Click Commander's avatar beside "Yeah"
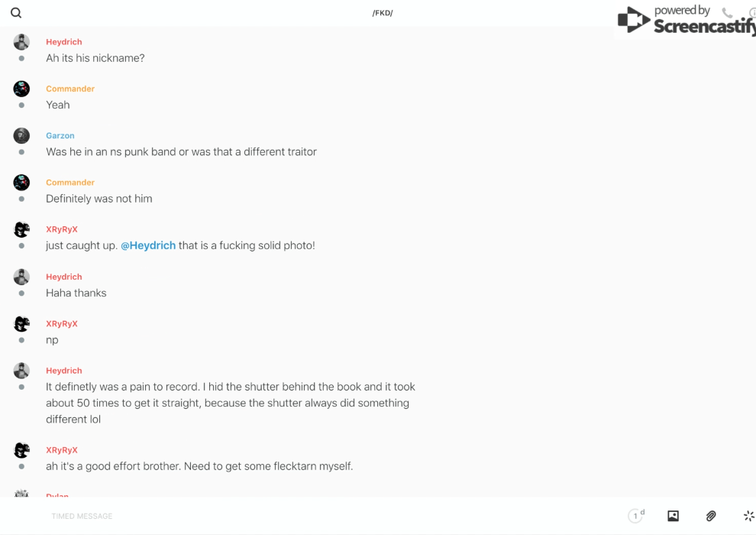Screen dimensions: 756x535 (21, 89)
